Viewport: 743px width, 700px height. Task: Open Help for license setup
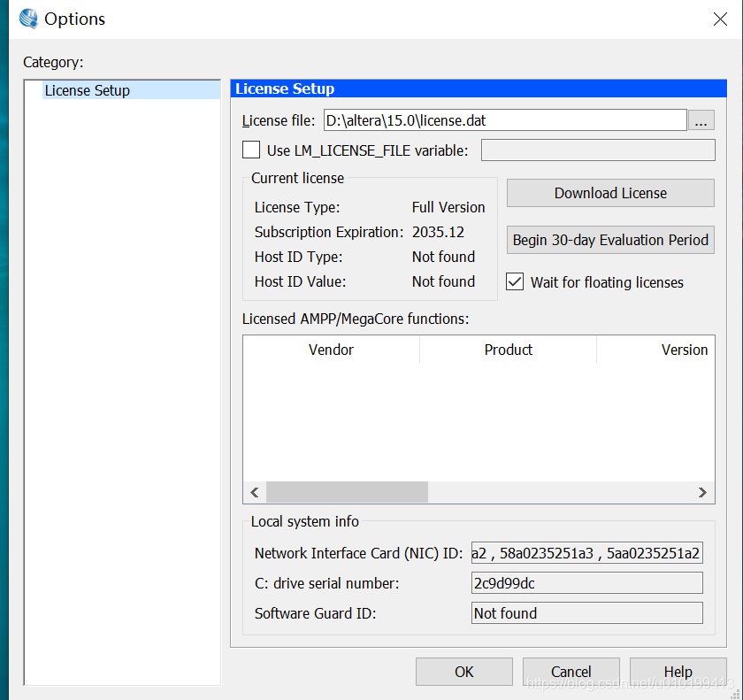point(678,672)
